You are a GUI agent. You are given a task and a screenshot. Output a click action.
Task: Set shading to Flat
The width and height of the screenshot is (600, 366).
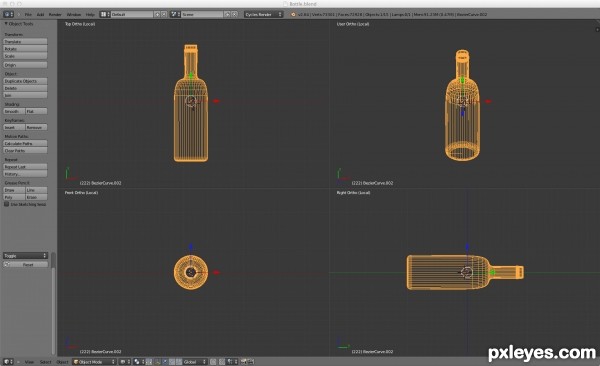click(x=36, y=111)
